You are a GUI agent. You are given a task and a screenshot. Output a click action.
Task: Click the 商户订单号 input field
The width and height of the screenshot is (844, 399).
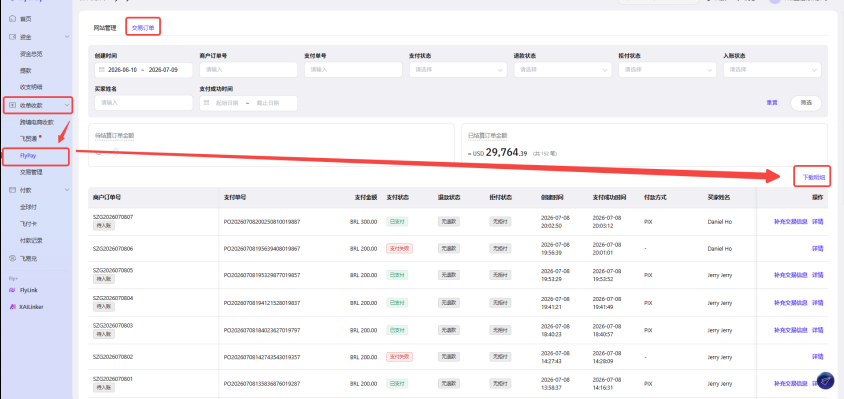pyautogui.click(x=248, y=69)
